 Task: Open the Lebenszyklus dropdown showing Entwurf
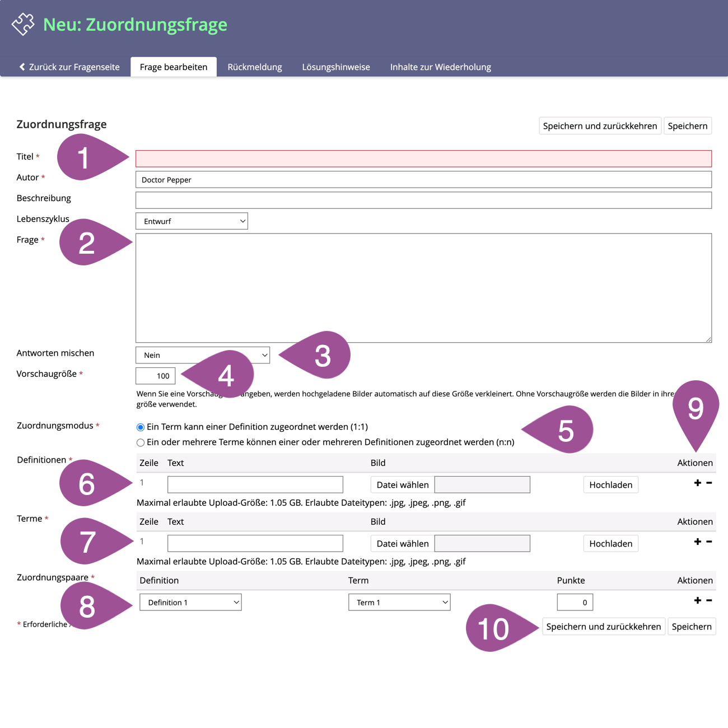pos(192,221)
